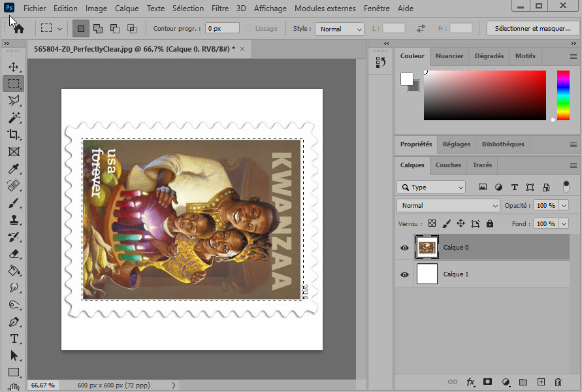Switch to the Couches tab
582x392 pixels.
coord(448,165)
